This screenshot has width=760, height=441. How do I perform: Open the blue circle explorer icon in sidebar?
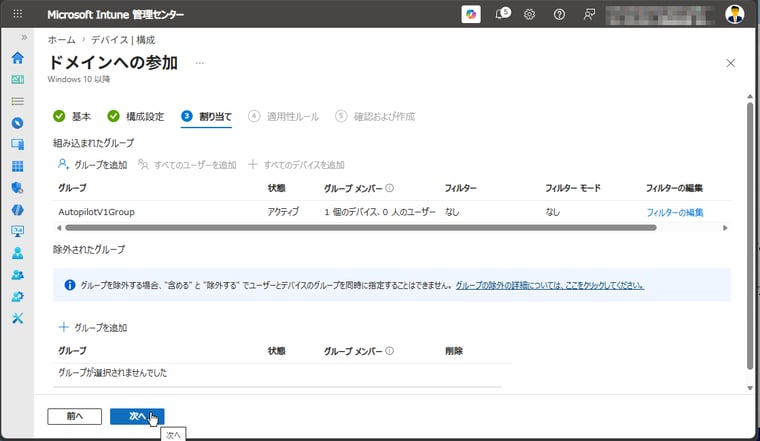pyautogui.click(x=17, y=123)
